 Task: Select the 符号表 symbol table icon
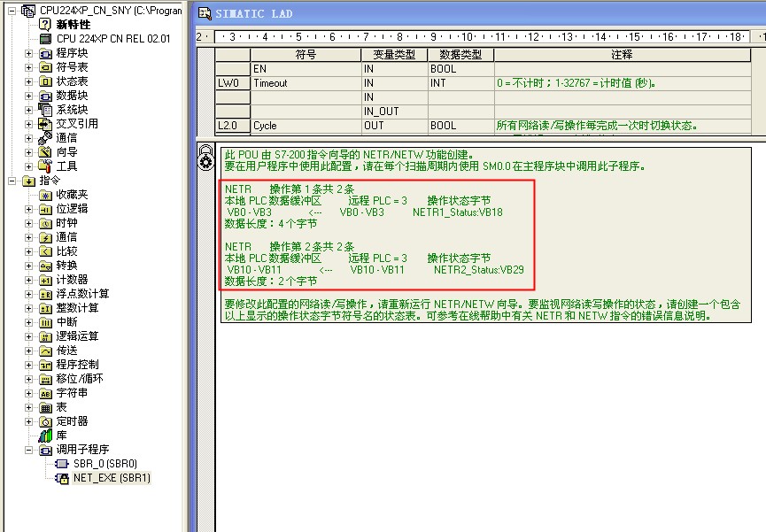[45, 67]
